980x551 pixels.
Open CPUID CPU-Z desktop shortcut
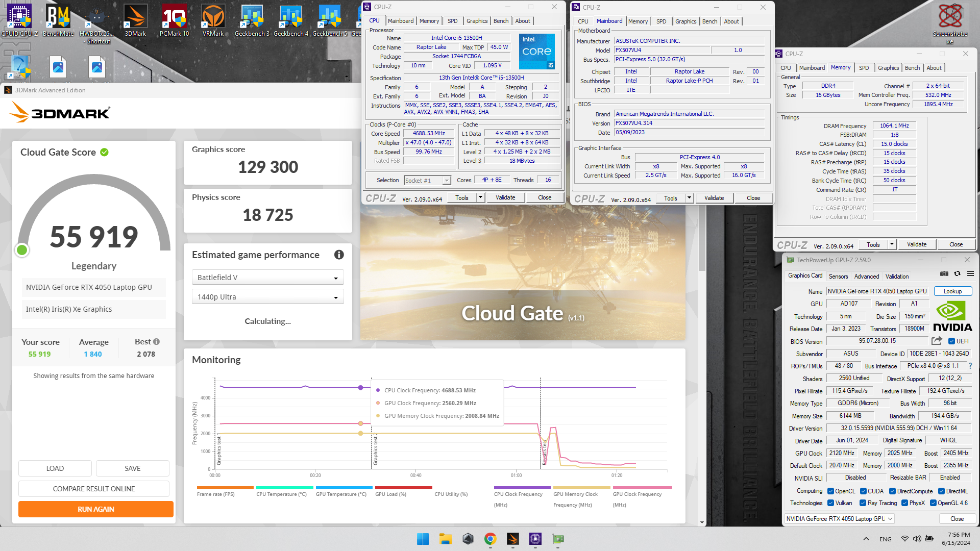click(19, 20)
